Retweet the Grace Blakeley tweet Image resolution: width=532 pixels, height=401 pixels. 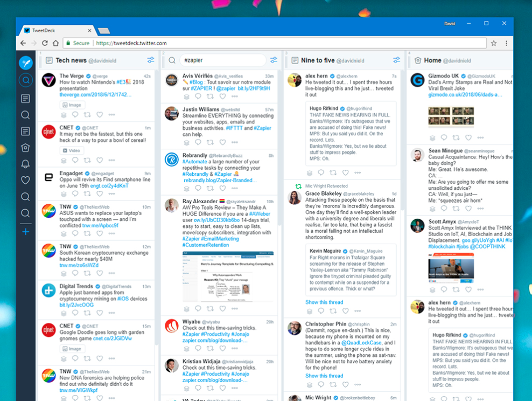(333, 310)
